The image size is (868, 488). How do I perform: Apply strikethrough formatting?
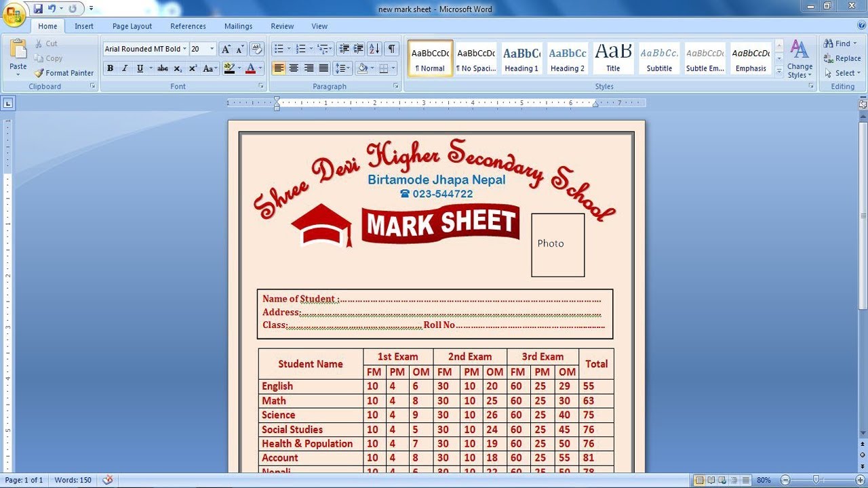(x=162, y=68)
